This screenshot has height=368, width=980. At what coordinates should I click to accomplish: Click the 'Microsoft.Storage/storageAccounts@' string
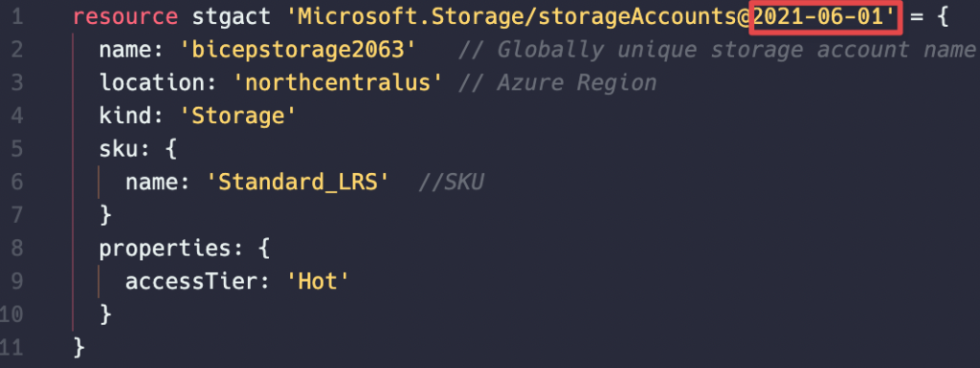pos(518,17)
